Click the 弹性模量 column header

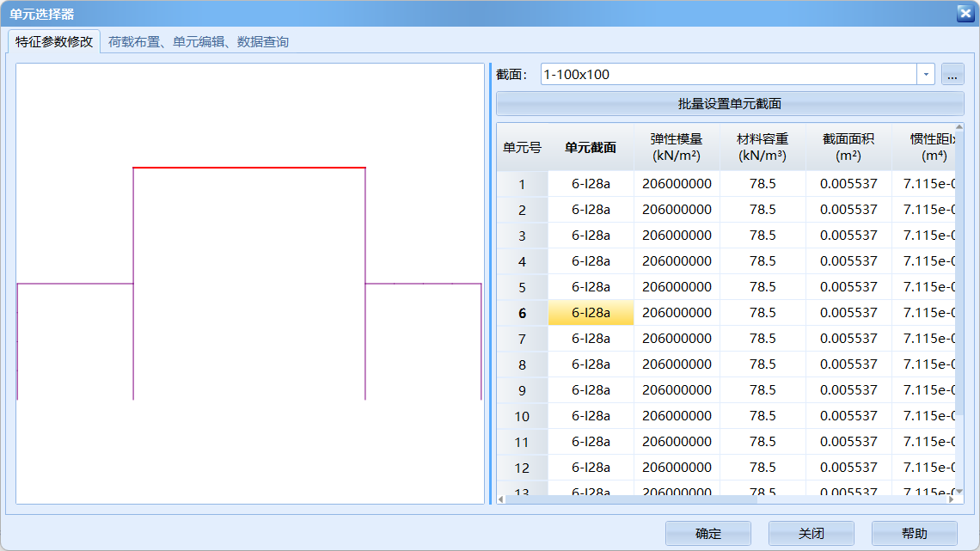[x=677, y=147]
